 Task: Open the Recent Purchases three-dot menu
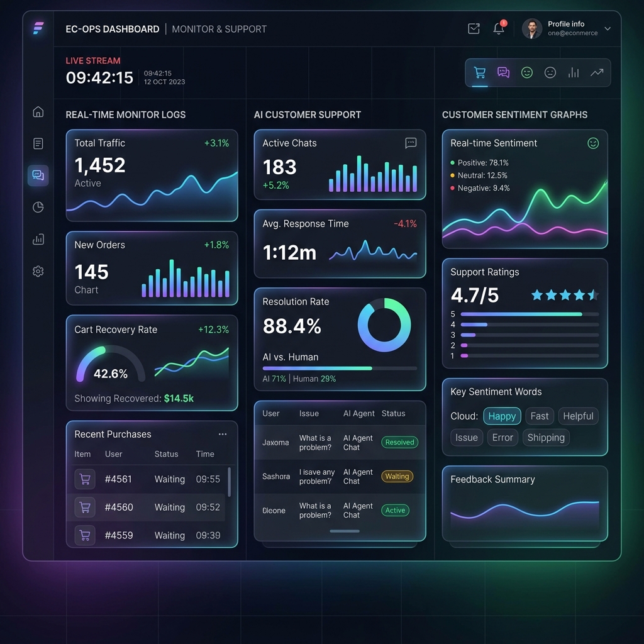223,434
